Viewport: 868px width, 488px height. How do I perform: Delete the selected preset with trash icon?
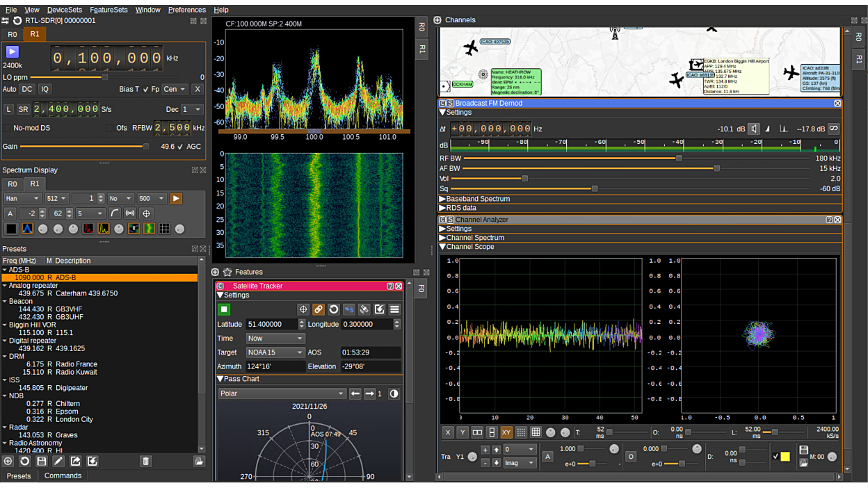pyautogui.click(x=145, y=461)
